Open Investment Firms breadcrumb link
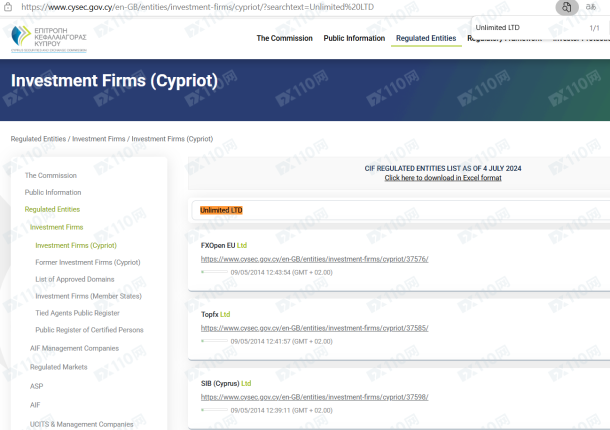This screenshot has height=430, width=610. (x=99, y=139)
